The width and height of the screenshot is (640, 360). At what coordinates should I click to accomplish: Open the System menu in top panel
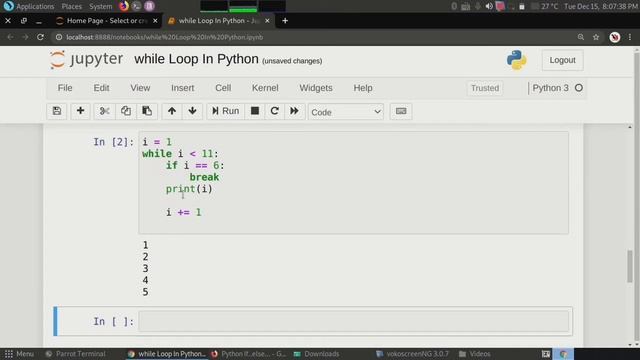click(100, 6)
